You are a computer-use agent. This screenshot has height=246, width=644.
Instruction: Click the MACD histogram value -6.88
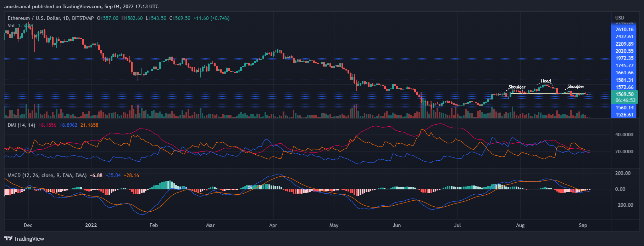click(x=96, y=175)
